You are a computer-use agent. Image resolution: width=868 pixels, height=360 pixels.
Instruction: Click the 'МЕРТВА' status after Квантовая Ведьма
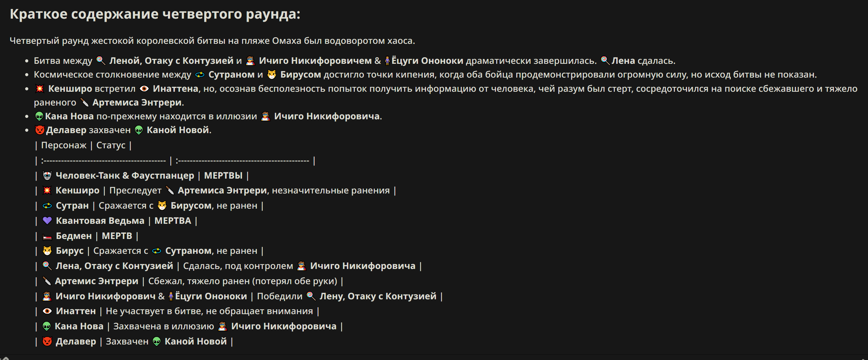click(173, 221)
